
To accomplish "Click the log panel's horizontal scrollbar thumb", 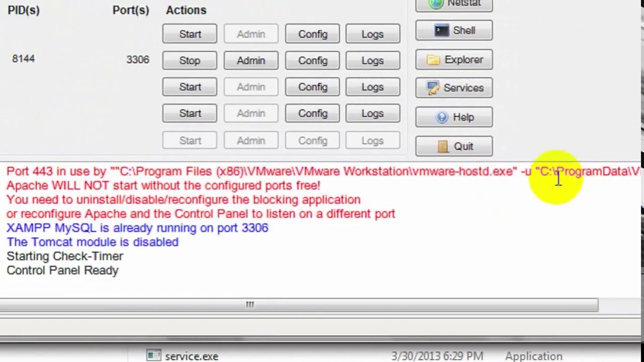I will pos(299,305).
